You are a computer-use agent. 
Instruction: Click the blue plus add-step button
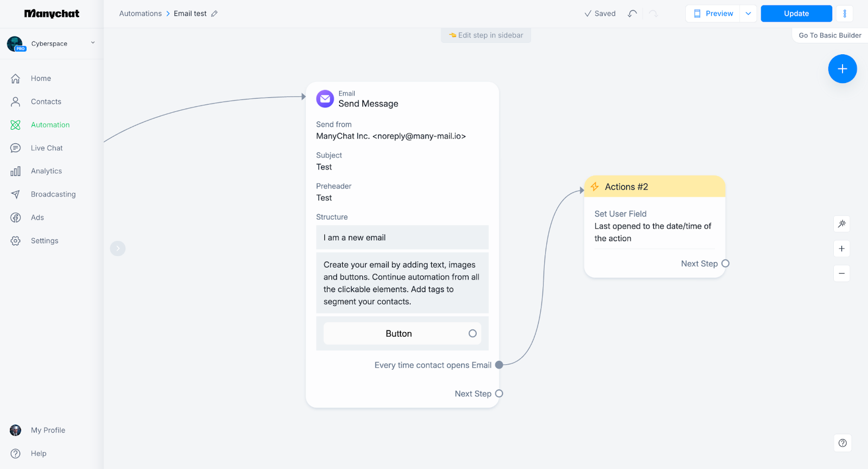point(842,69)
